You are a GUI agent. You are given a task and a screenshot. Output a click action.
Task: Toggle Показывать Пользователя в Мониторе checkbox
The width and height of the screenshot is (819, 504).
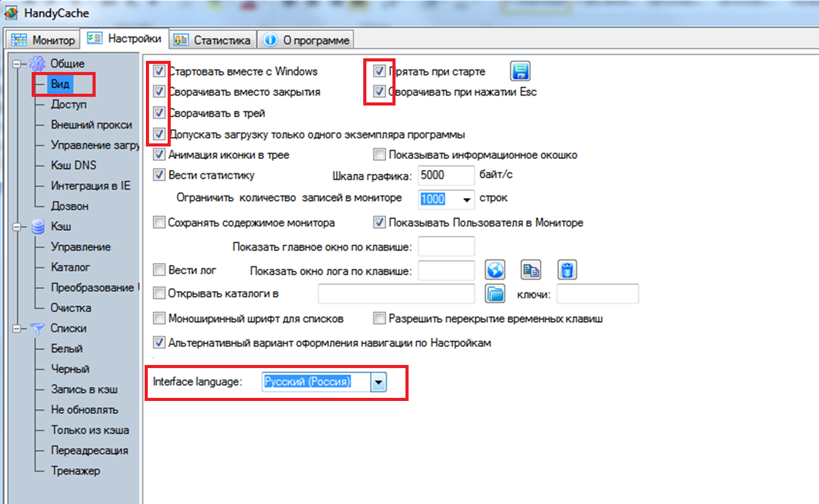[x=379, y=222]
